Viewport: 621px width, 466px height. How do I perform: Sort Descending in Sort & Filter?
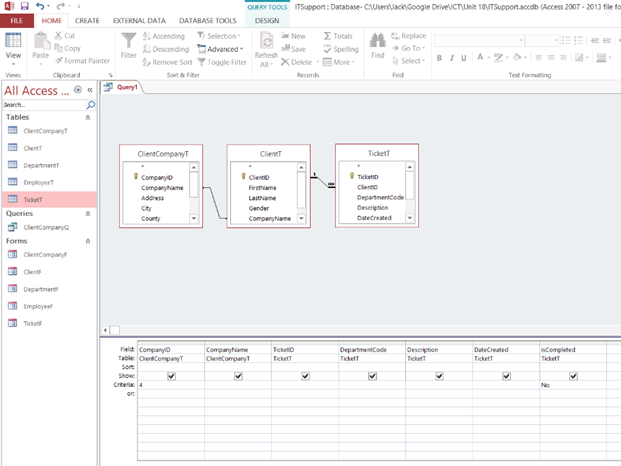[166, 49]
